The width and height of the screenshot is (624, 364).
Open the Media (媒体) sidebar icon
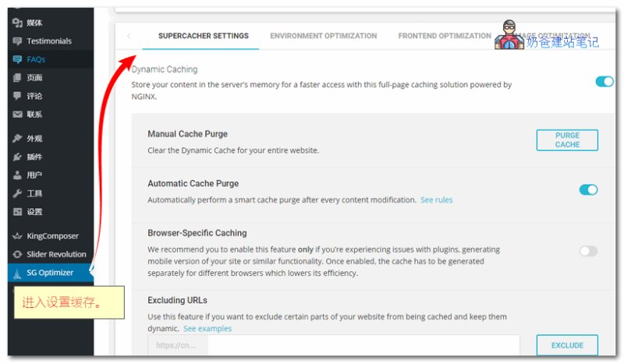(x=17, y=23)
